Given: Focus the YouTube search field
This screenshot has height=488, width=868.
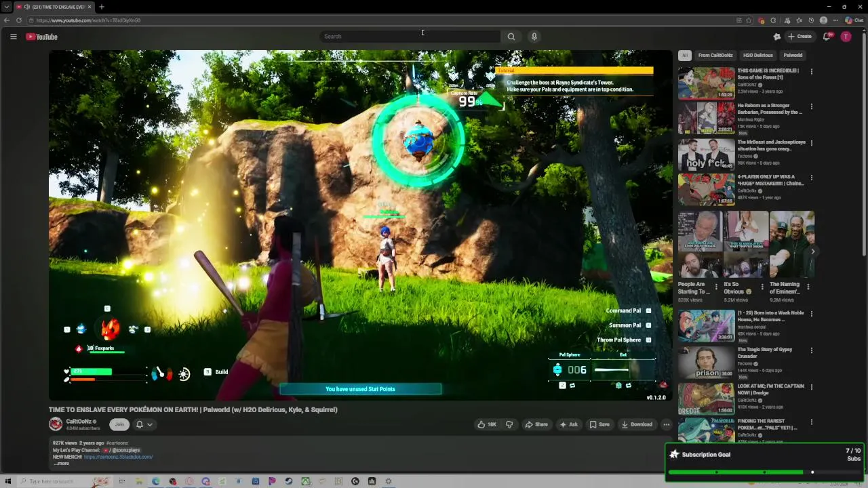Looking at the screenshot, I should [x=410, y=37].
